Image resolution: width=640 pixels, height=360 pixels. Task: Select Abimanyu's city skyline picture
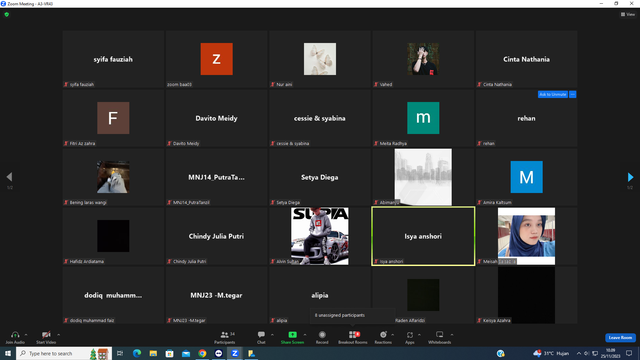[x=423, y=177]
